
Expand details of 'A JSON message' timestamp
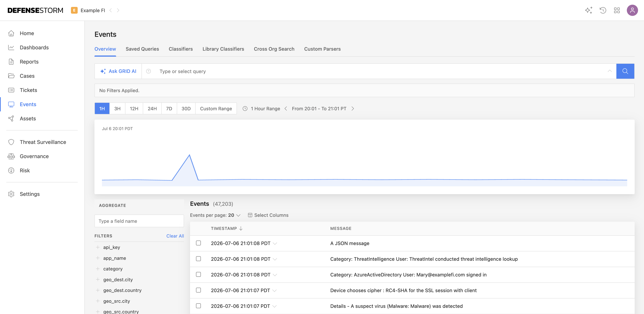[275, 243]
